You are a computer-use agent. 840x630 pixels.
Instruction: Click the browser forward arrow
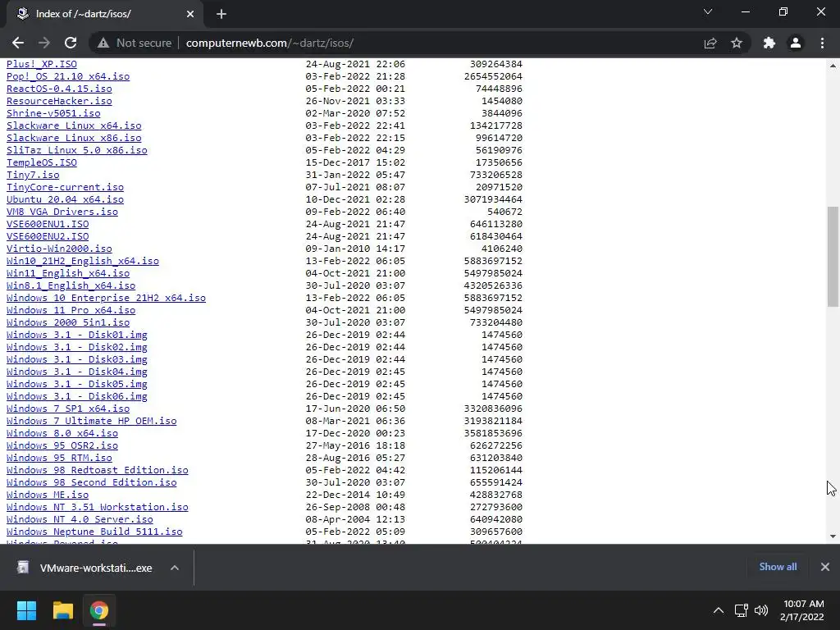44,43
